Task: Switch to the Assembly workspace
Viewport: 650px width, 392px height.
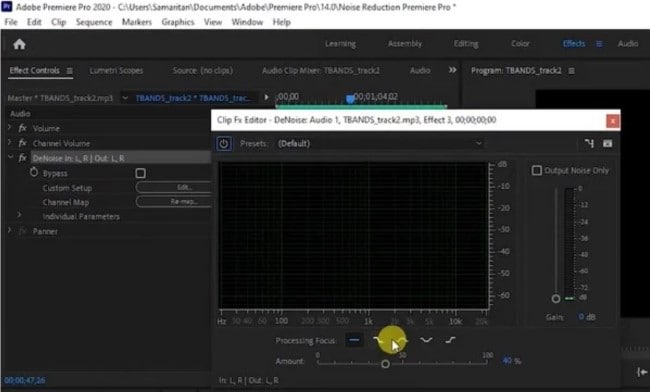Action: point(405,44)
